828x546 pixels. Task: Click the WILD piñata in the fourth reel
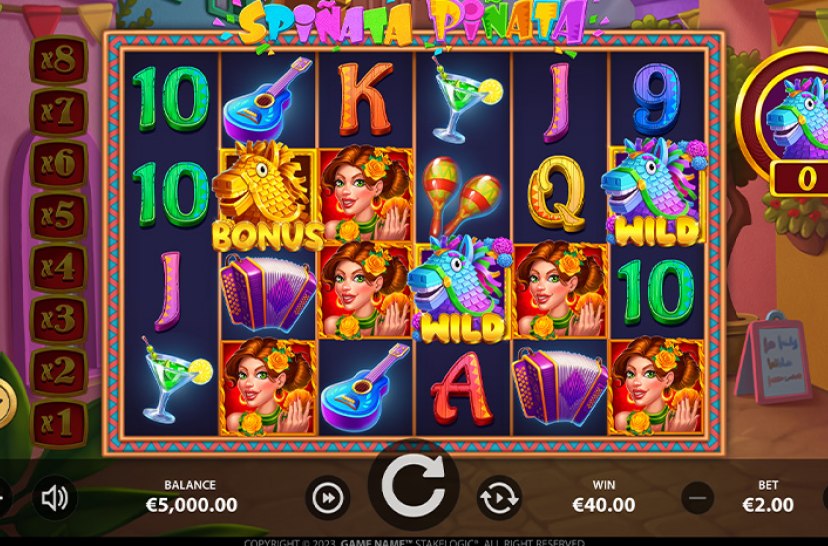(460, 289)
